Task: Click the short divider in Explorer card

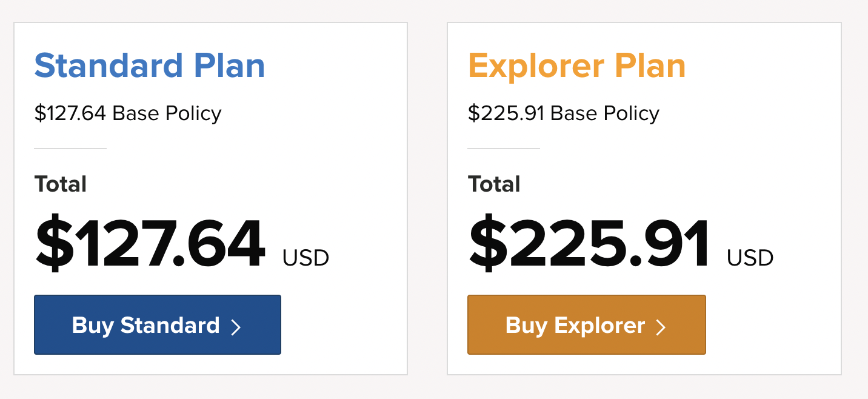Action: click(504, 148)
